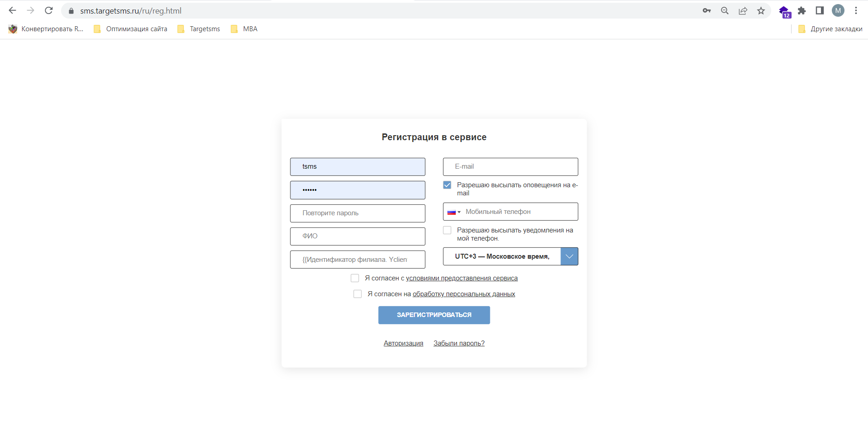Check Разрешаю высылать уведомления на мой телефон
Screen dimensions: 868x445
(x=447, y=230)
